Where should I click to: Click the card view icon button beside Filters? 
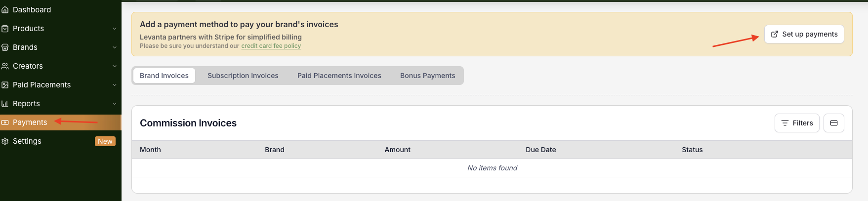(833, 123)
